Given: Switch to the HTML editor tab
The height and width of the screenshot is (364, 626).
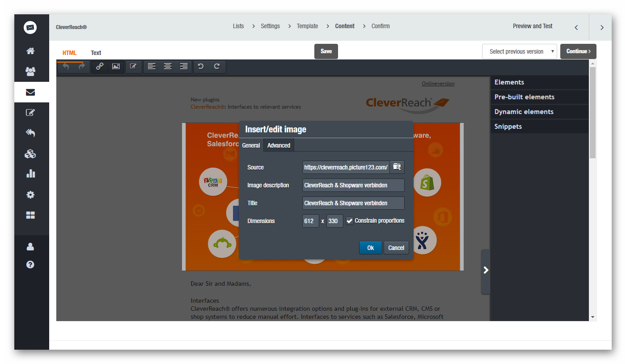Looking at the screenshot, I should pyautogui.click(x=69, y=53).
